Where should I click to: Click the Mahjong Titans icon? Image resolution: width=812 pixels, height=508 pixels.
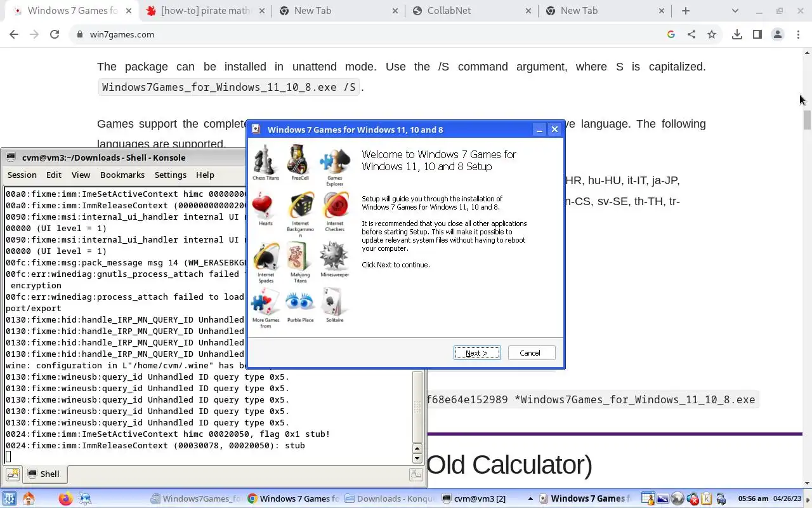point(300,257)
